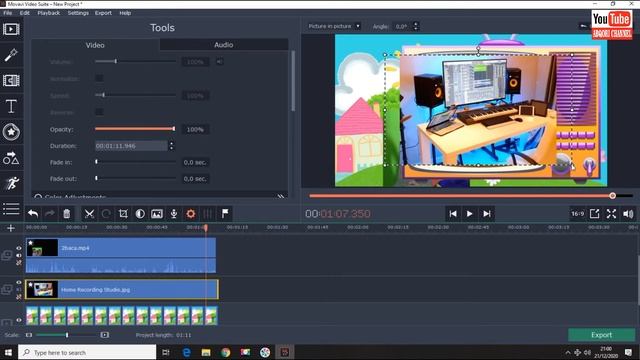The image size is (640, 360).
Task: Switch to the Video tab in Tools
Action: point(95,45)
